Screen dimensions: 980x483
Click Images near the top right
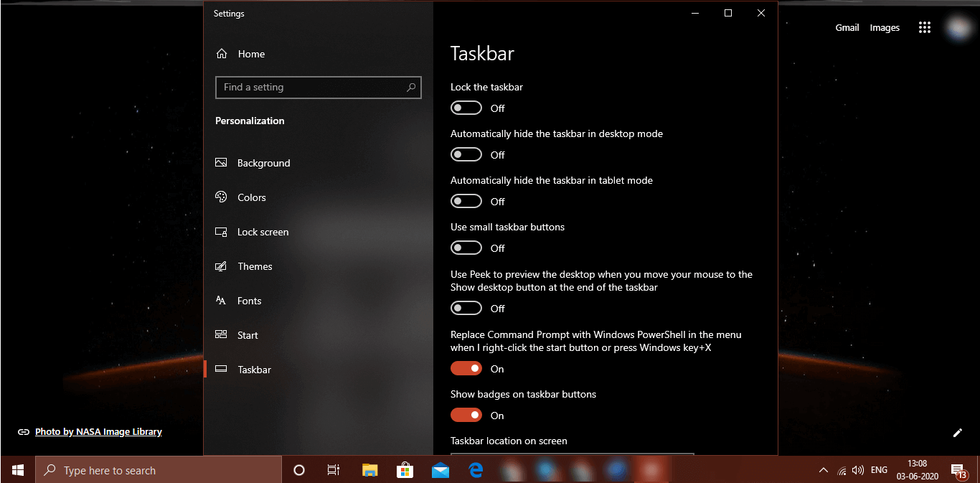coord(885,27)
